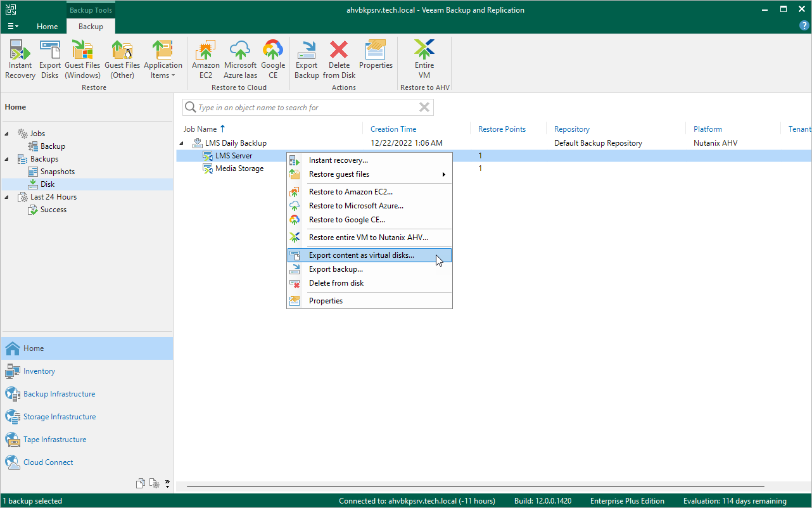Screen dimensions: 812x508
Task: Open the Cloud Connect view
Action: click(87, 462)
